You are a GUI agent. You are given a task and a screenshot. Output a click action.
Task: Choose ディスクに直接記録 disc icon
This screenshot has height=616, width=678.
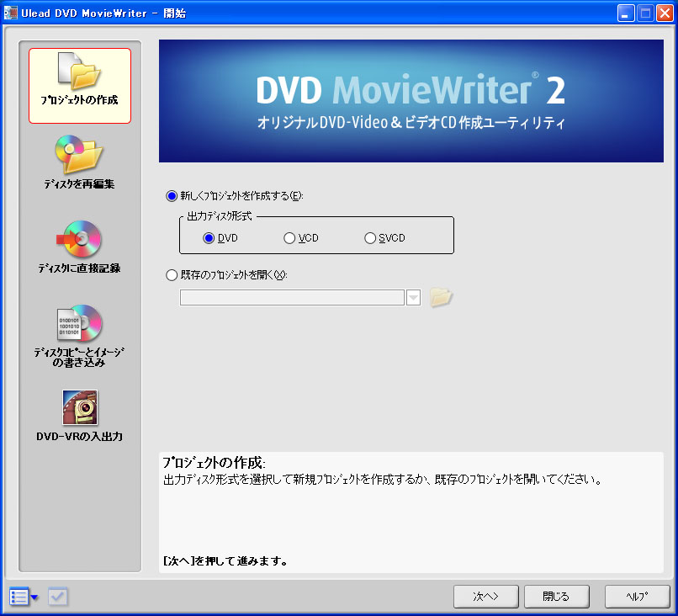[79, 239]
